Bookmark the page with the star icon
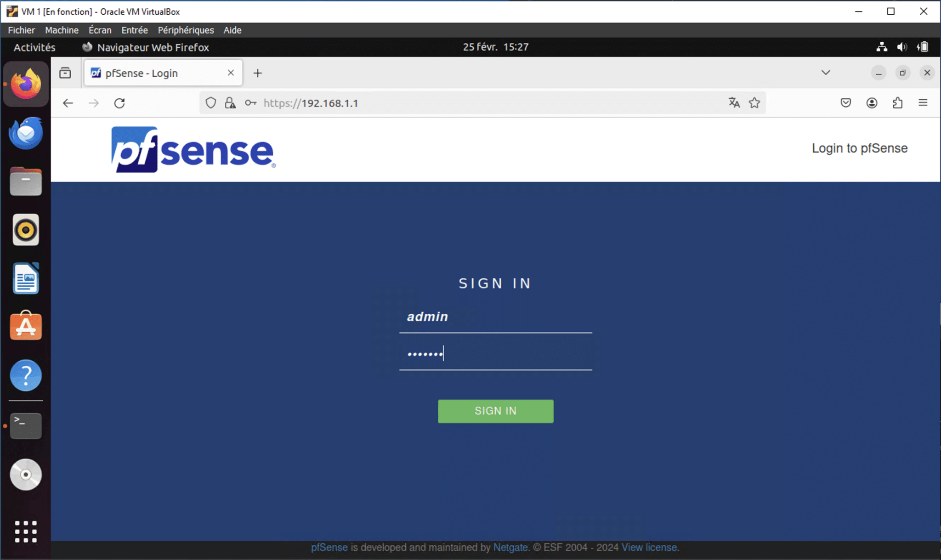The image size is (941, 560). tap(754, 102)
